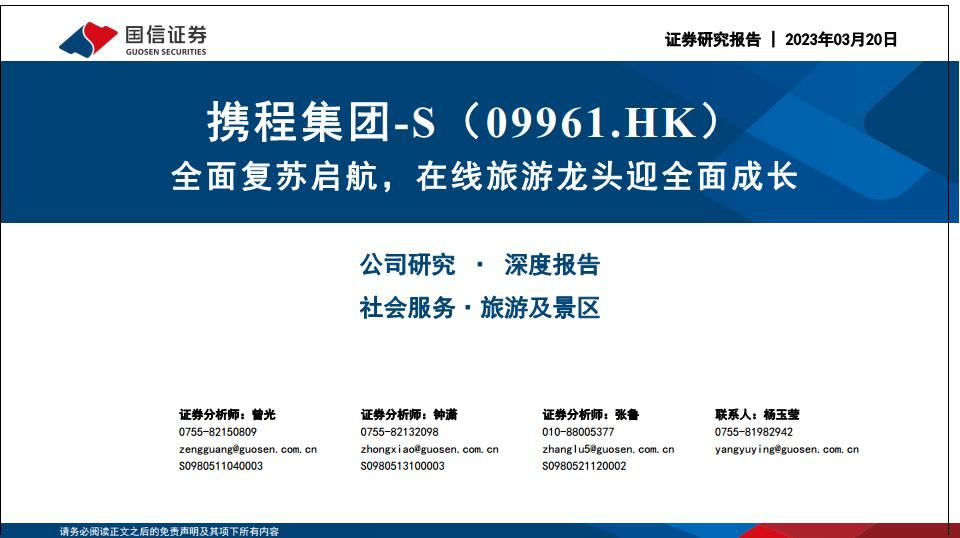Select analyst name 钟潇

pos(445,415)
